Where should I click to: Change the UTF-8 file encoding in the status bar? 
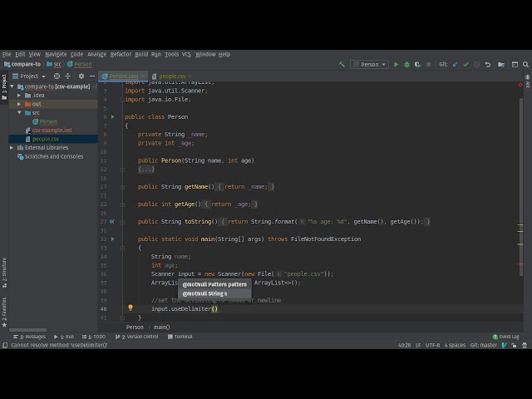(432, 346)
